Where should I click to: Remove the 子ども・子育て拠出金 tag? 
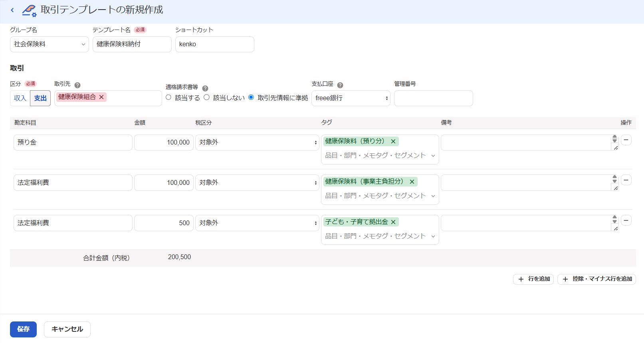tap(393, 222)
